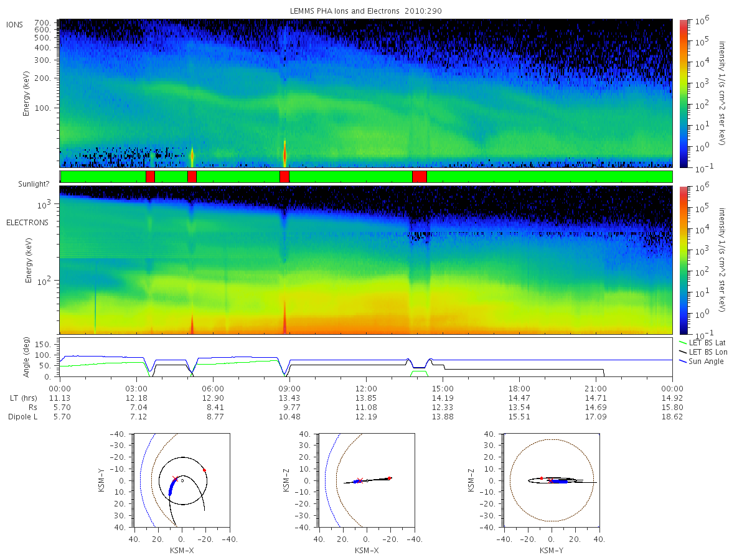Screen dimensions: 747x560
Task: Click the electron spike near 05:00
Action: pos(192,324)
